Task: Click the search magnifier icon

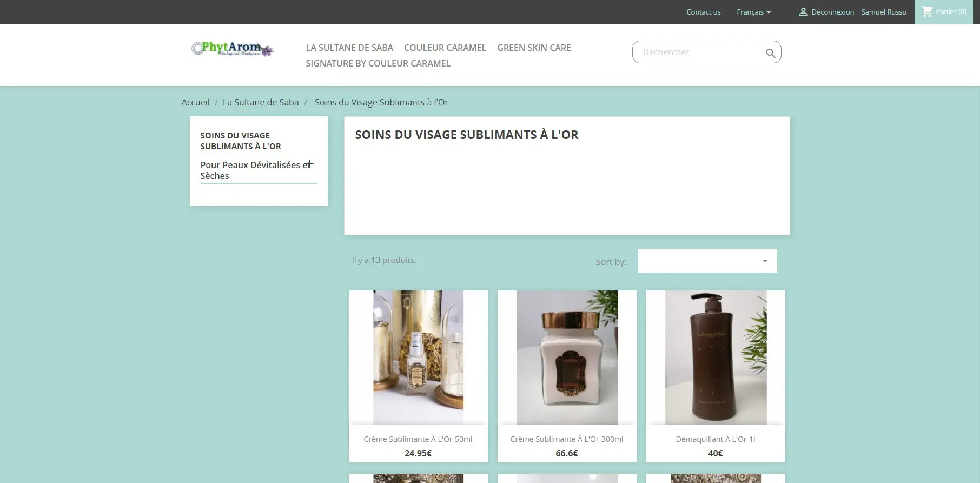Action: tap(770, 53)
